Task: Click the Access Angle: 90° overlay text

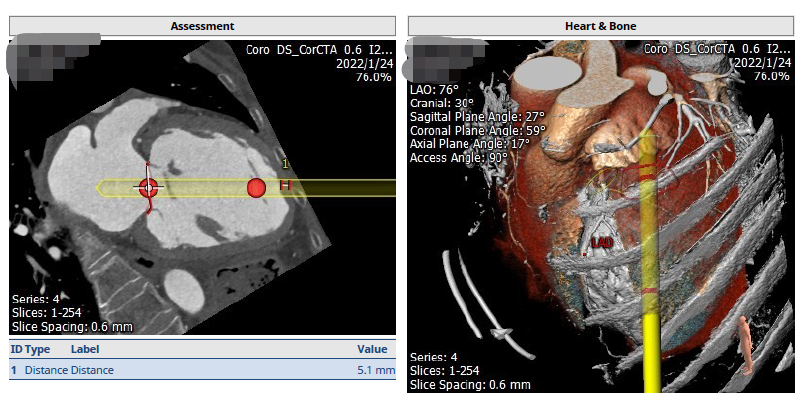Action: click(459, 156)
